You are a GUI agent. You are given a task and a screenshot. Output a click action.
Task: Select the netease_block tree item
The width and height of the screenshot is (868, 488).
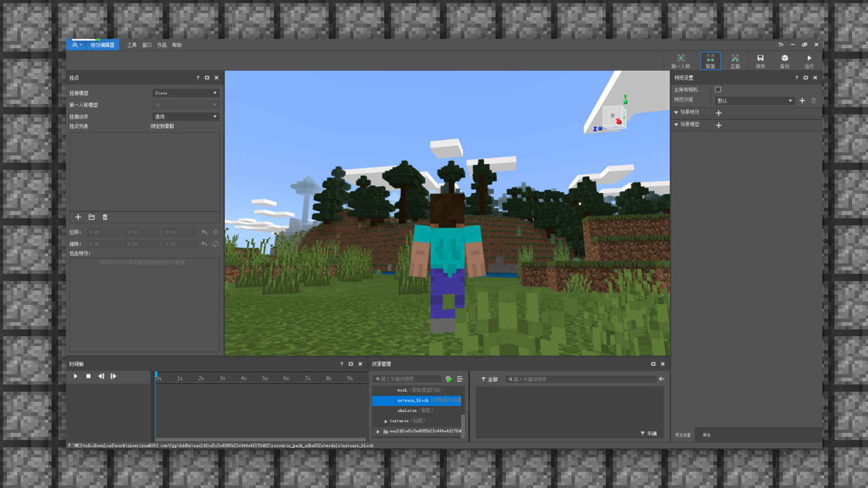[x=417, y=400]
